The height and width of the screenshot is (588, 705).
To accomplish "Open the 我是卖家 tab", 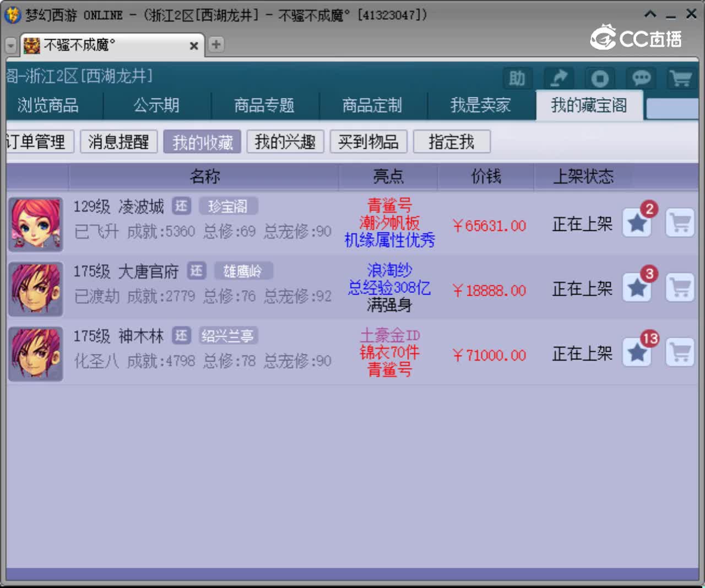I will click(481, 105).
